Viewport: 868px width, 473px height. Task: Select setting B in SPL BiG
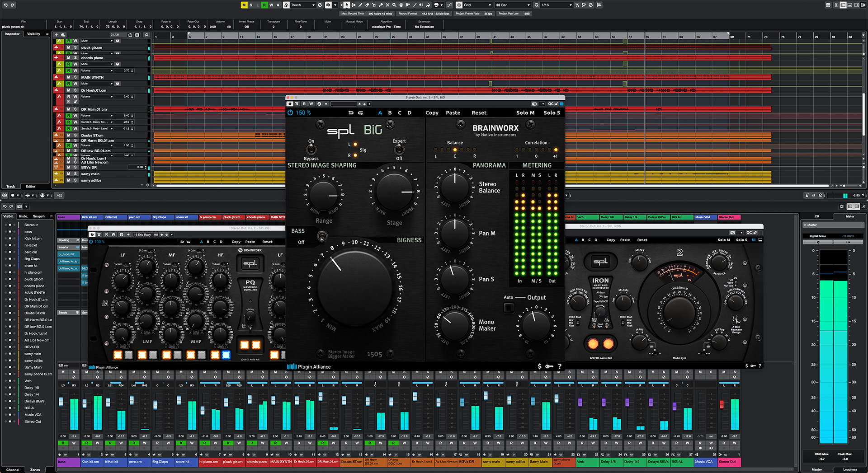click(x=390, y=113)
